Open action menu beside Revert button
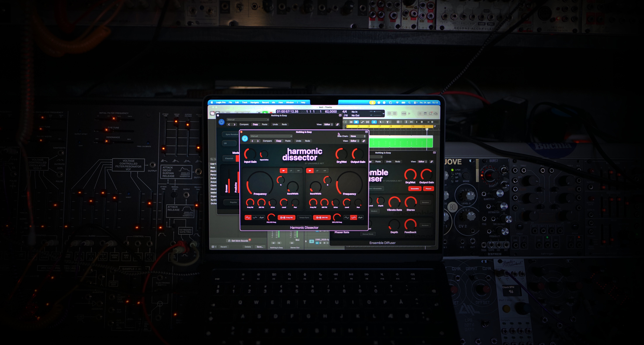 click(214, 247)
